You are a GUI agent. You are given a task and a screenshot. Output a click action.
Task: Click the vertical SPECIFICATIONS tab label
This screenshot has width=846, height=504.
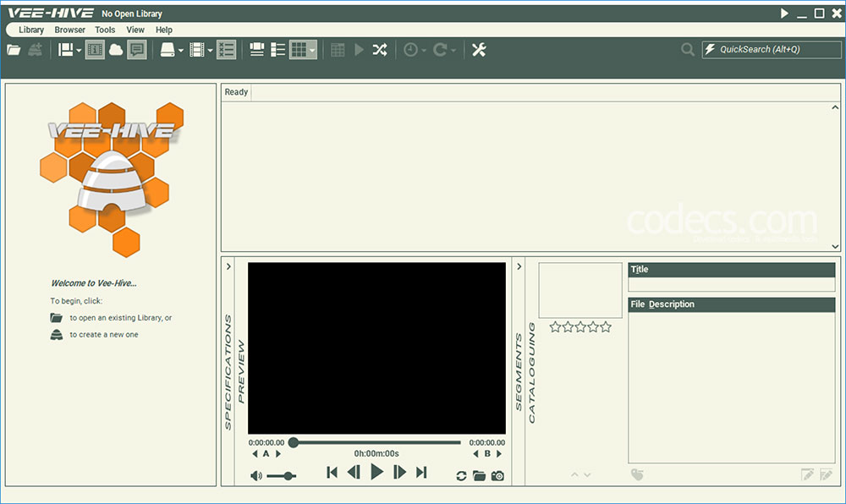pos(228,372)
